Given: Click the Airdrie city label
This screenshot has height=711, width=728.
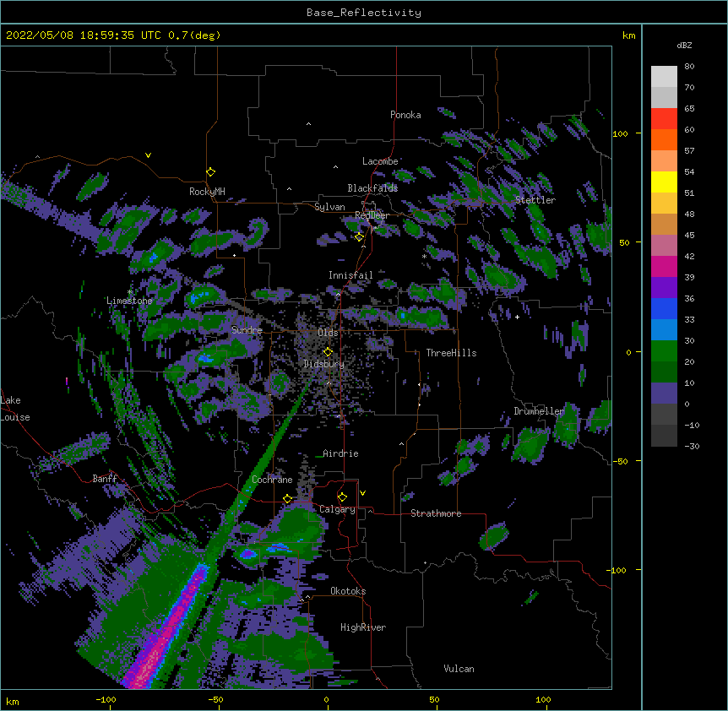Looking at the screenshot, I should (341, 453).
